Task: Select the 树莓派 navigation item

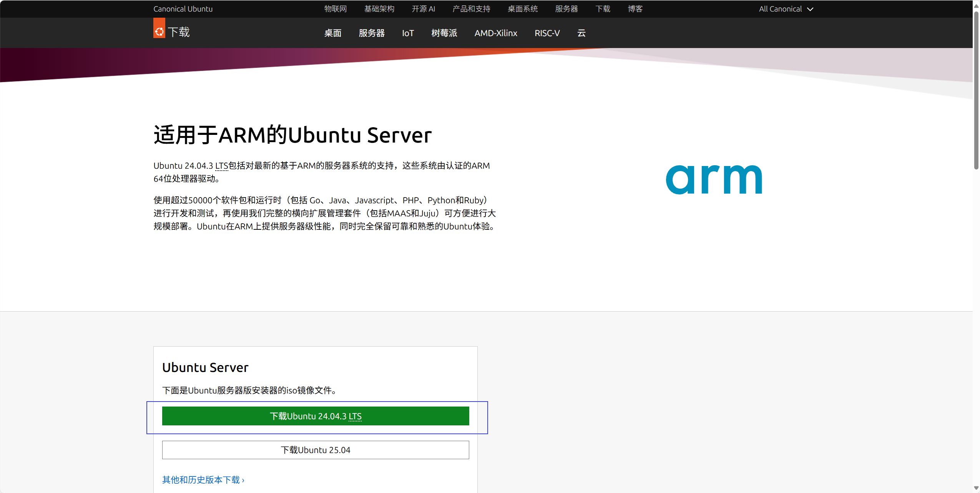Action: [x=444, y=33]
